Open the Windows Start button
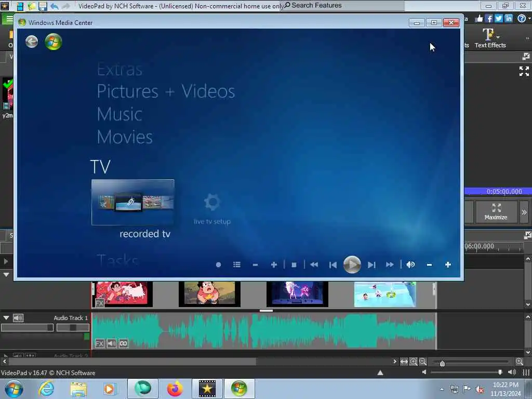 (14, 389)
